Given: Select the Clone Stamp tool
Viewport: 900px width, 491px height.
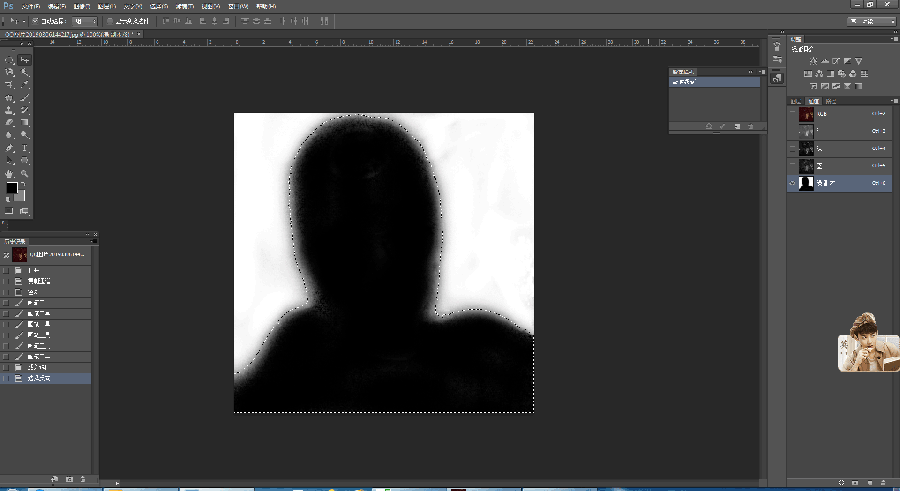Looking at the screenshot, I should click(x=10, y=110).
